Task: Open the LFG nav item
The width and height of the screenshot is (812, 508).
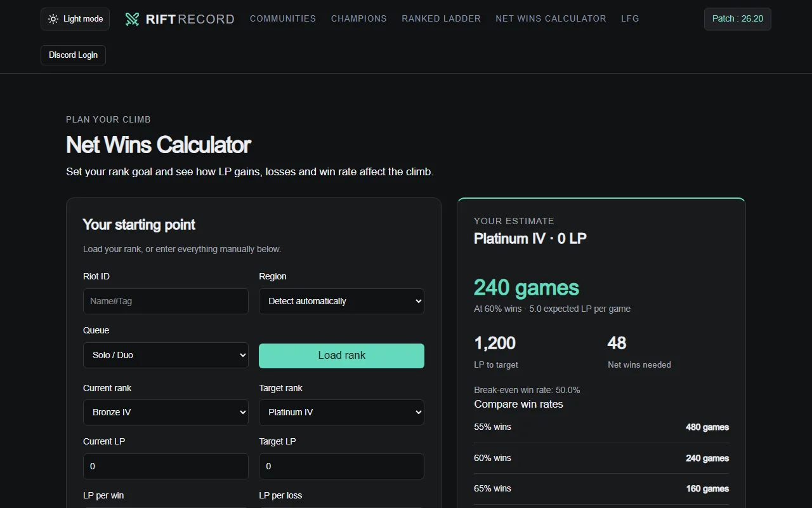Action: click(630, 18)
